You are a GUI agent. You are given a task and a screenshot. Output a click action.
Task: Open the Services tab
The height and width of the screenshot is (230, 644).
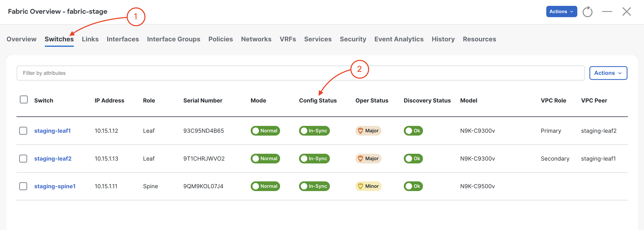tap(318, 39)
